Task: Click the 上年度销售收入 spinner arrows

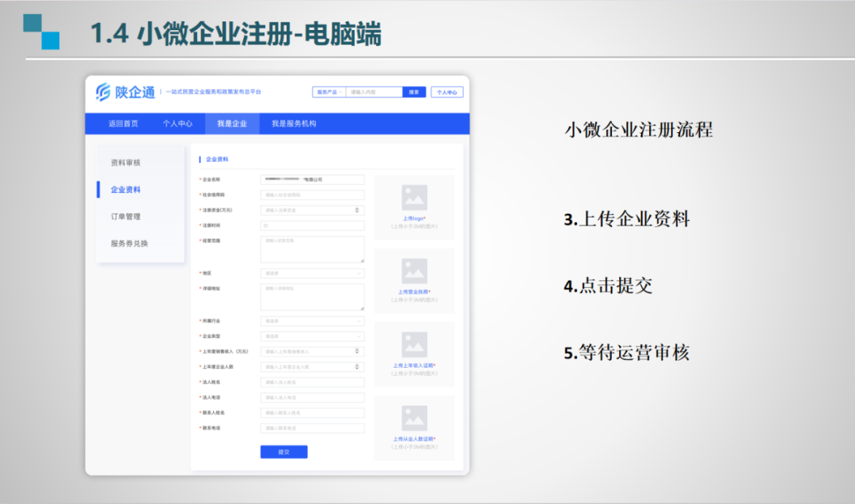Action: pyautogui.click(x=357, y=351)
